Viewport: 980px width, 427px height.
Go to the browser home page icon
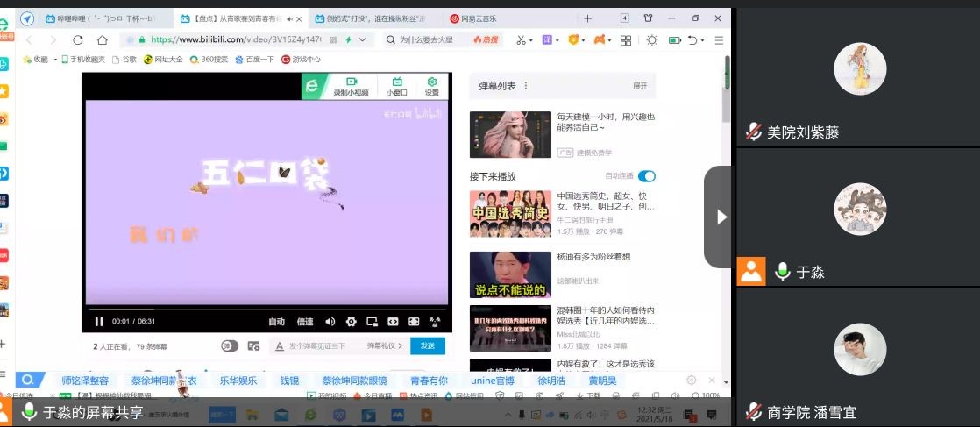coord(103,39)
